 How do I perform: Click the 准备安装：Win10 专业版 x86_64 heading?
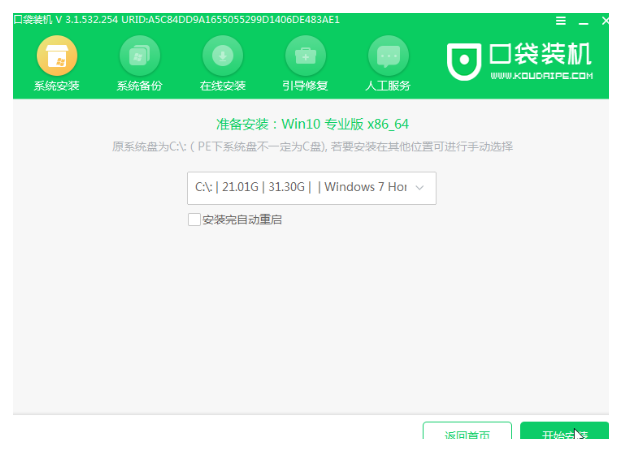[x=312, y=124]
